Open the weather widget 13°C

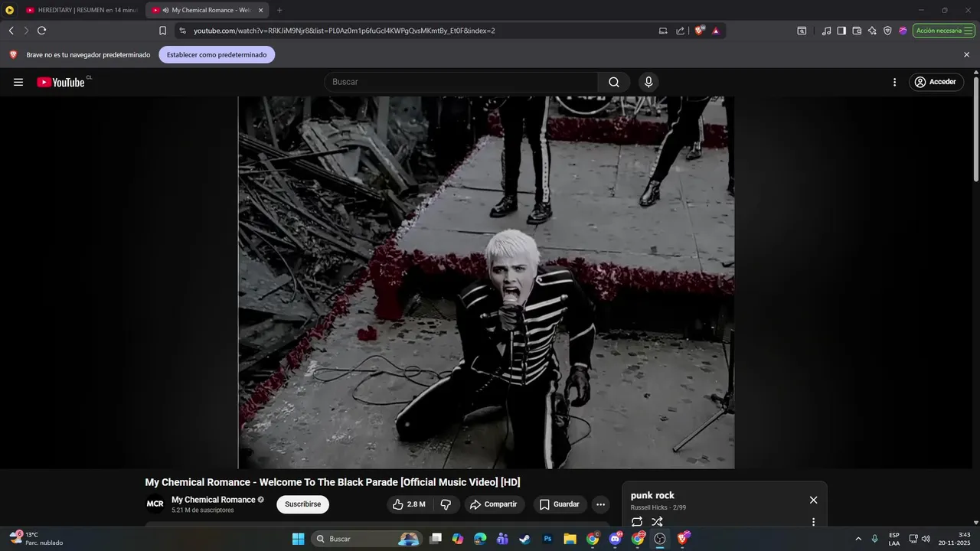pos(35,539)
